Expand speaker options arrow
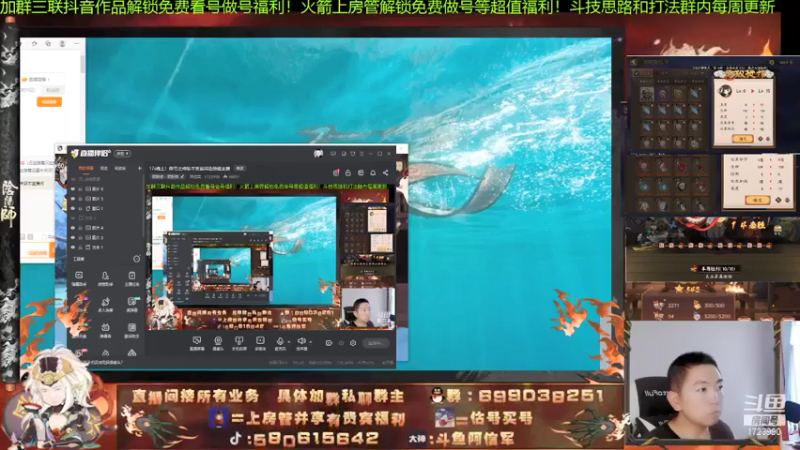Image resolution: width=800 pixels, height=450 pixels. click(x=311, y=342)
